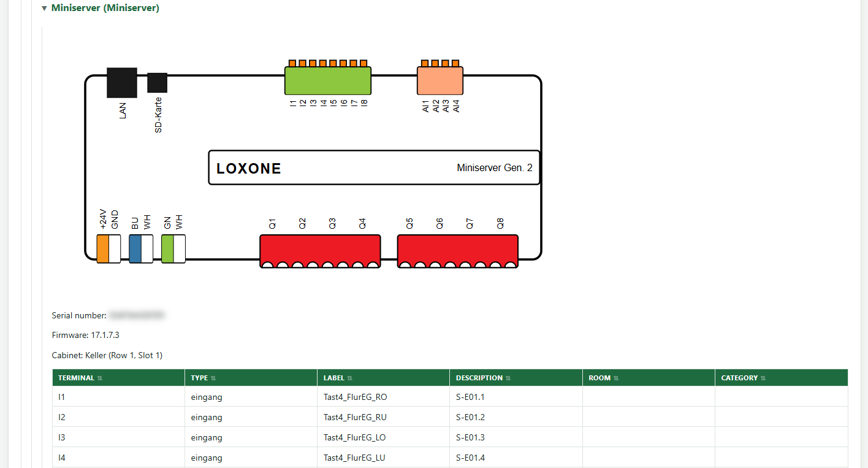Screen dimensions: 868x468
Task: Select terminal cell I1
Action: coord(119,397)
